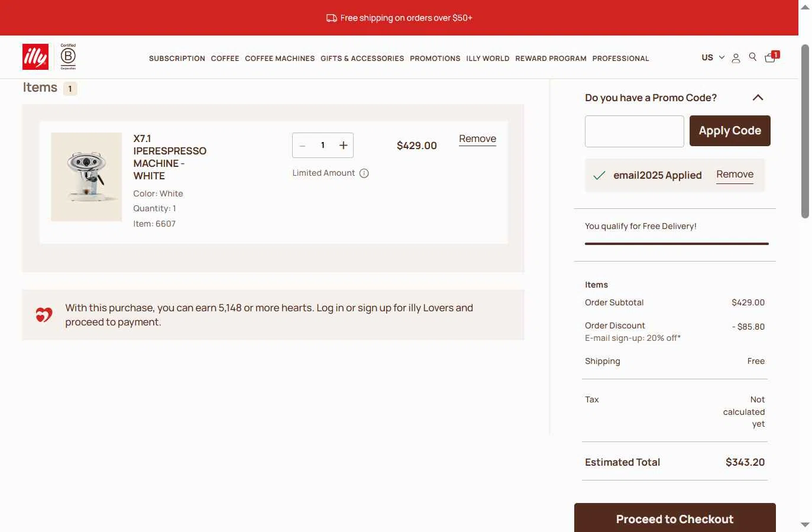Open the search magnifier icon

tap(753, 57)
